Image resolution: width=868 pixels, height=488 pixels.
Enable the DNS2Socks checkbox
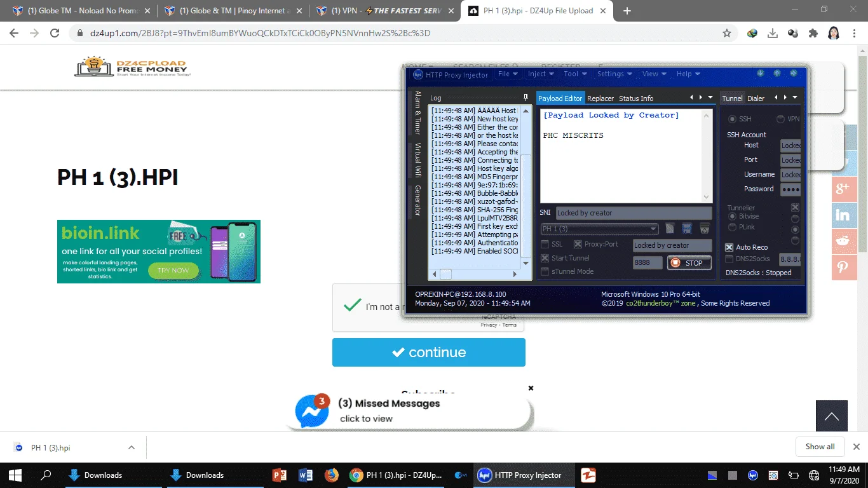[729, 259]
